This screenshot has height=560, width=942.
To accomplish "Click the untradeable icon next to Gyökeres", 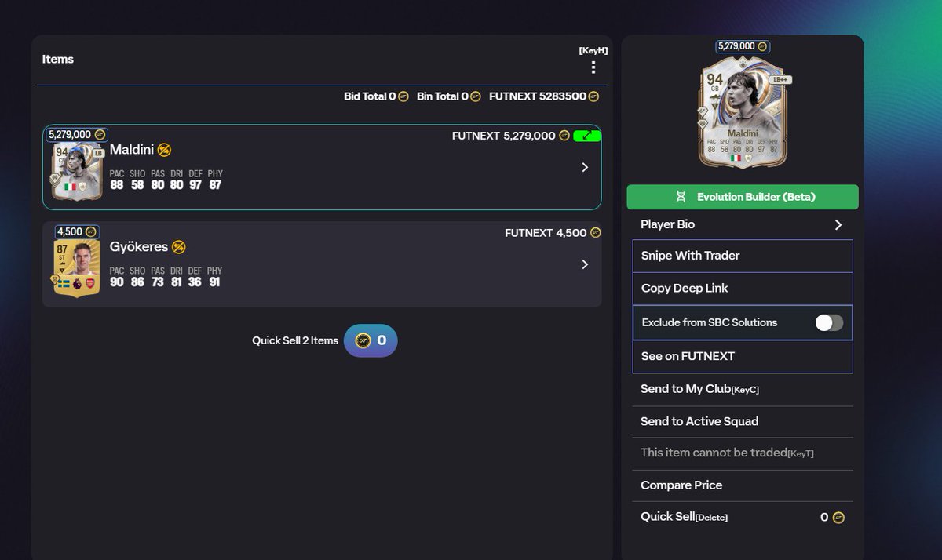I will (x=179, y=247).
